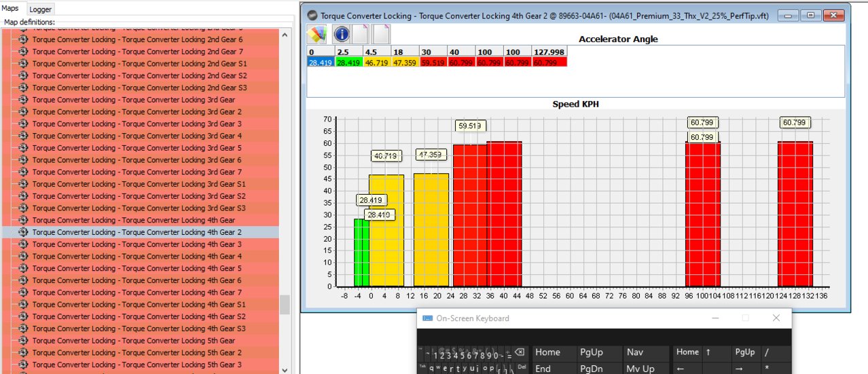This screenshot has height=374, width=868.
Task: Select the 59.519 table cell
Action: click(x=433, y=62)
